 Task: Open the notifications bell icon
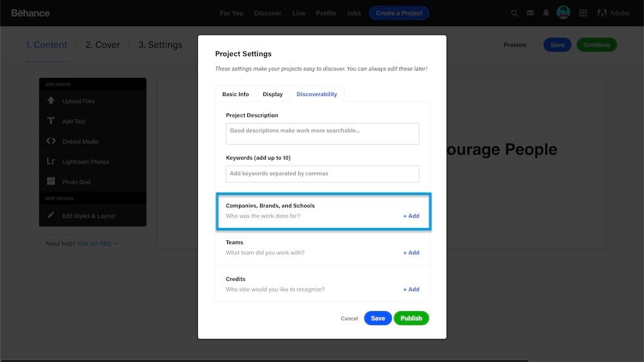pyautogui.click(x=546, y=13)
